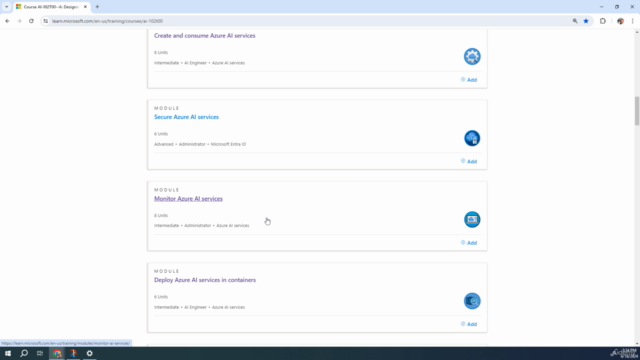Select the Course AI-102T00 browser tab
Image resolution: width=640 pixels, height=360 pixels.
[51, 7]
